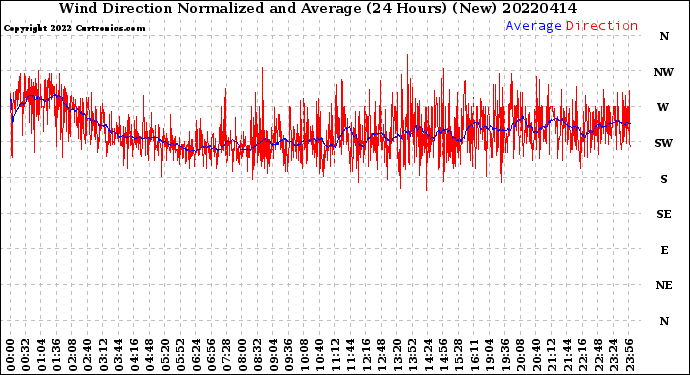Click the '22:48' time axis label
Image resolution: width=690 pixels, height=375 pixels.
coord(597,355)
